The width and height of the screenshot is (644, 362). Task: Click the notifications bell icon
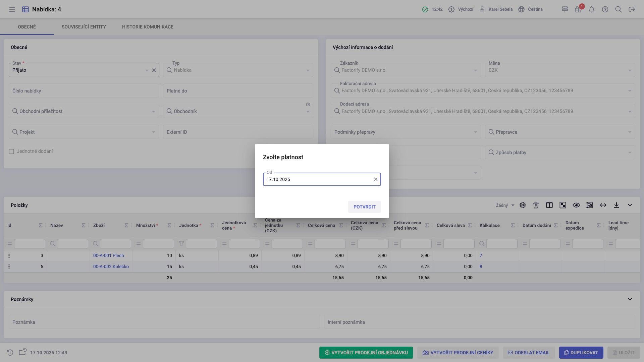(x=592, y=9)
